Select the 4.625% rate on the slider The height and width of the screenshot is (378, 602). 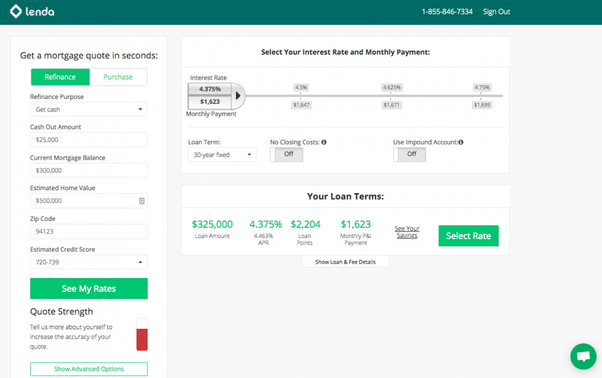pyautogui.click(x=391, y=87)
